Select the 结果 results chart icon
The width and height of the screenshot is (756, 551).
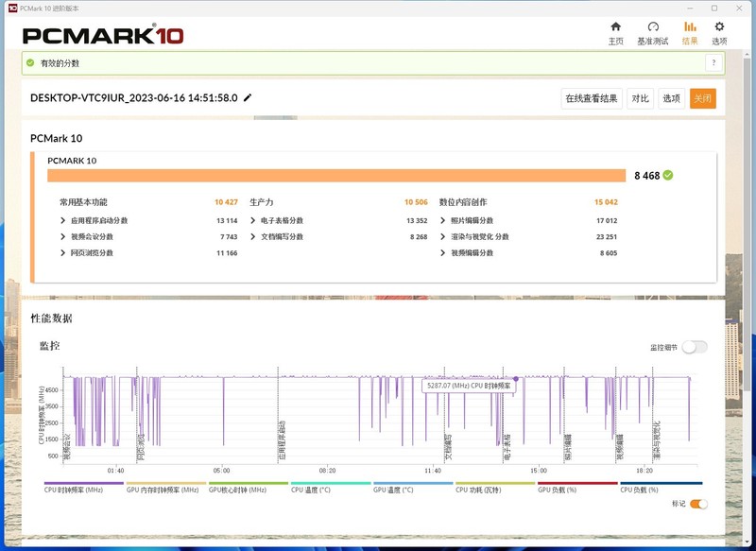point(690,27)
